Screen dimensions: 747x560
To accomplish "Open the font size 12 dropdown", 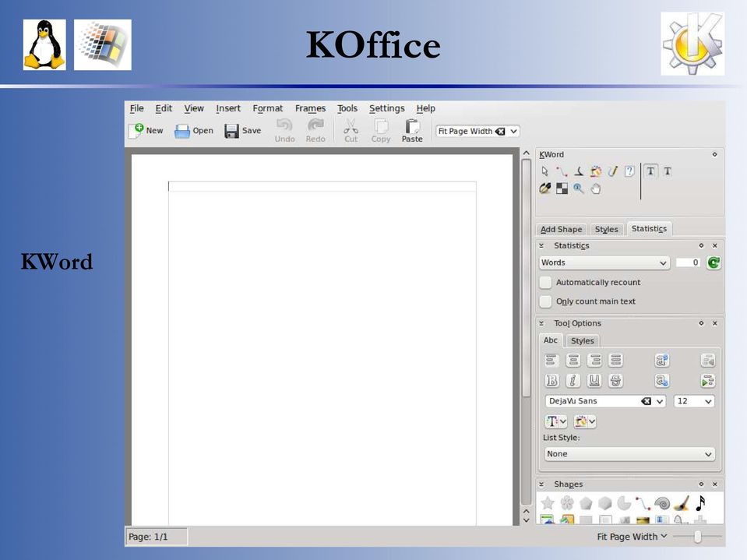I will [693, 401].
